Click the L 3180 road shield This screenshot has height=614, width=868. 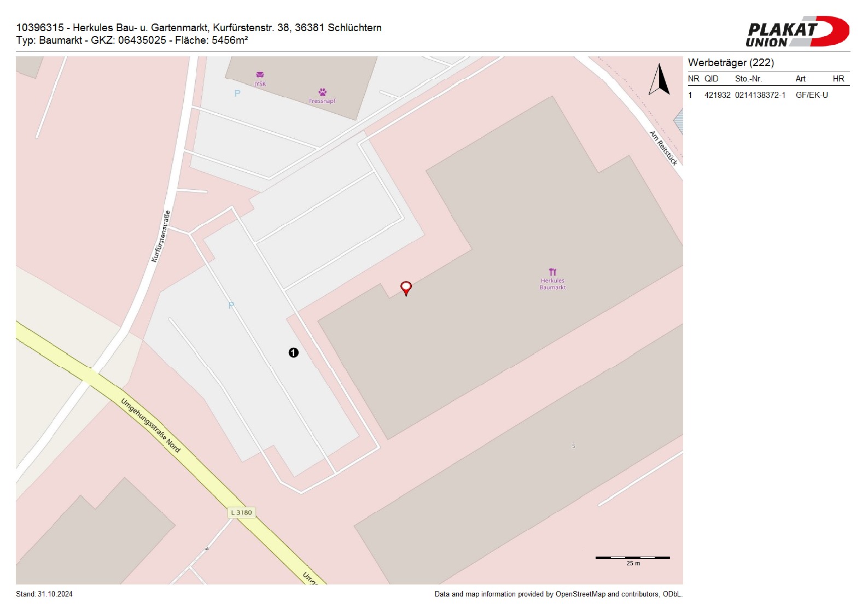241,512
